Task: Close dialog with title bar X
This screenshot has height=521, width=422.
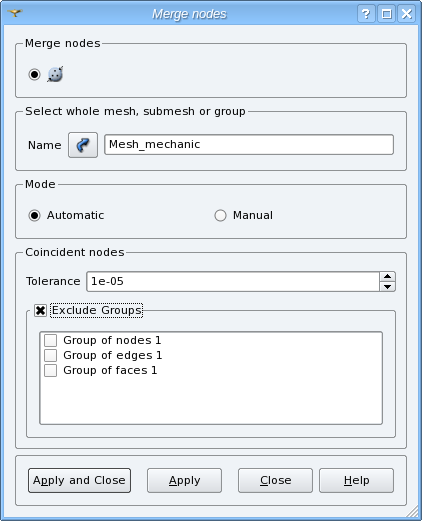Action: [407, 14]
